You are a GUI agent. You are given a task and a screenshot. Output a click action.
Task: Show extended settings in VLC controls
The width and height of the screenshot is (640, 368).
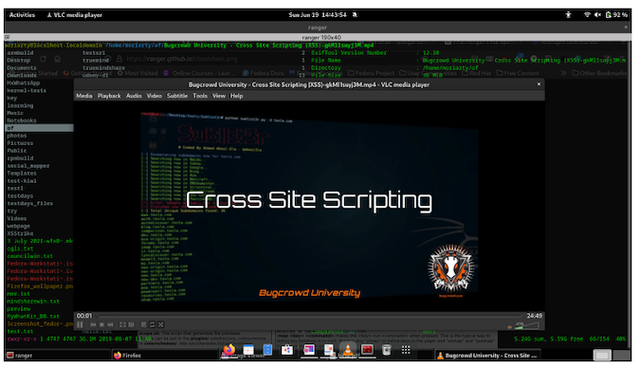[x=131, y=325]
